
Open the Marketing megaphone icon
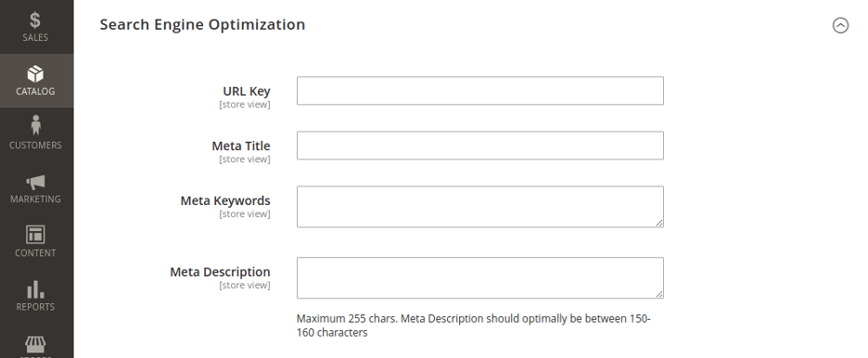(x=35, y=182)
